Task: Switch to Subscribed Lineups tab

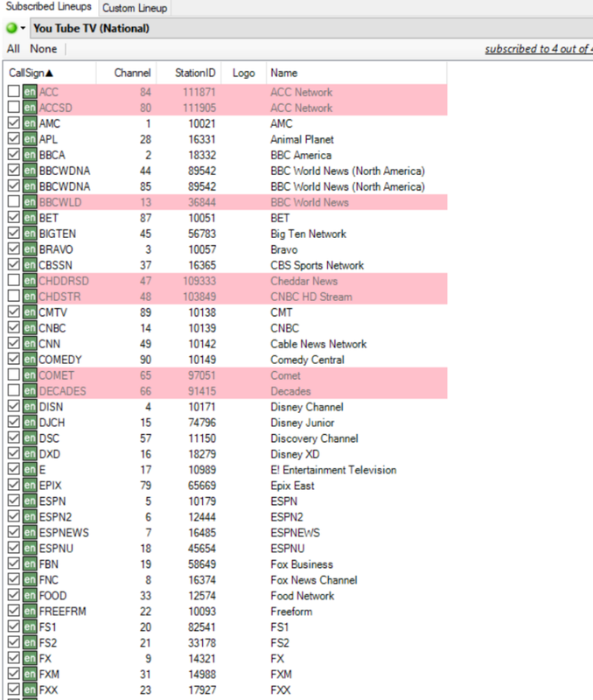Action: coord(49,7)
